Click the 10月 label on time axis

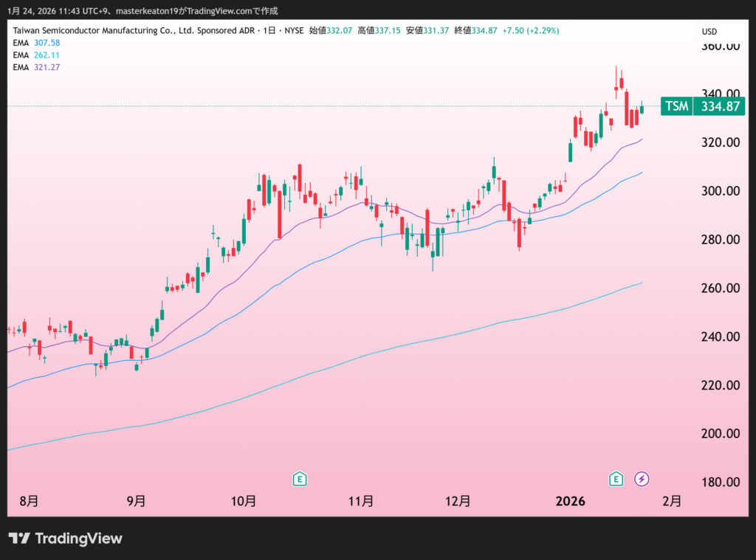244,502
